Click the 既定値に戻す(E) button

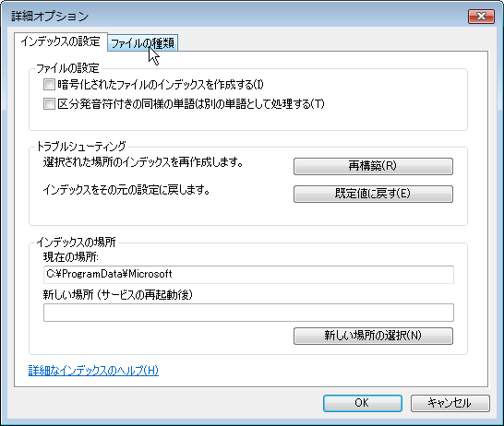tap(373, 194)
